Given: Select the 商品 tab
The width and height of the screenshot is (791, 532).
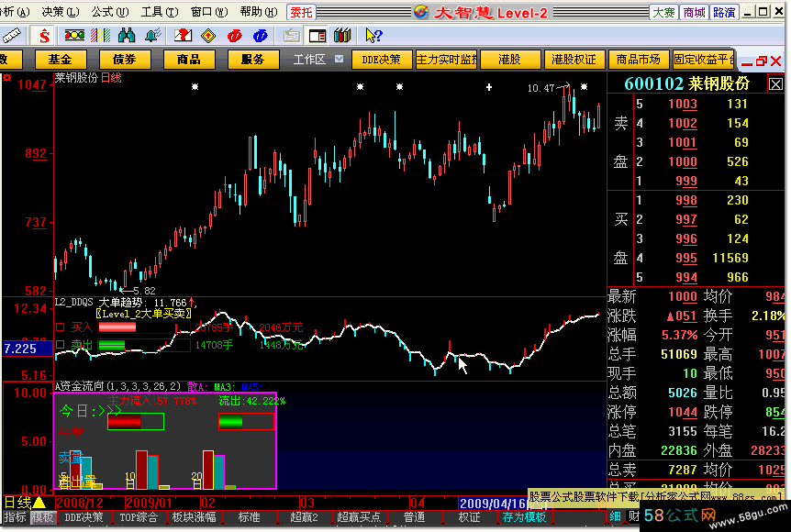Looking at the screenshot, I should pos(189,60).
